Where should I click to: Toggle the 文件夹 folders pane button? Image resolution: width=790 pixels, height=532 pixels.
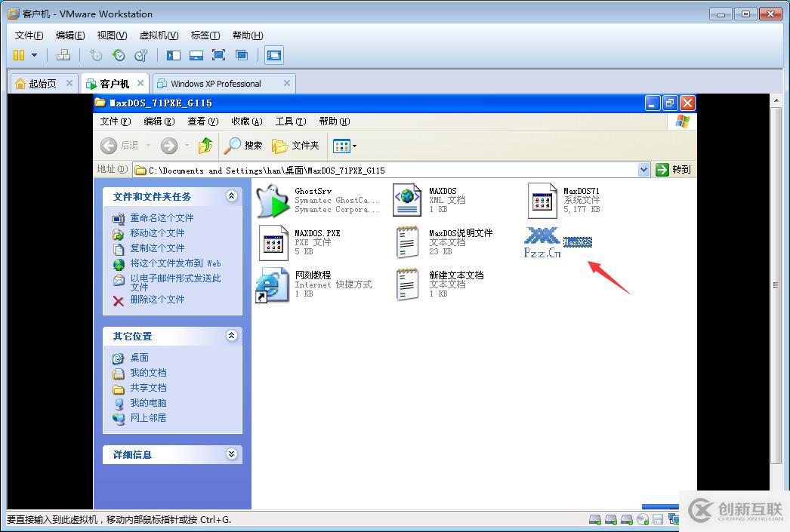click(295, 146)
